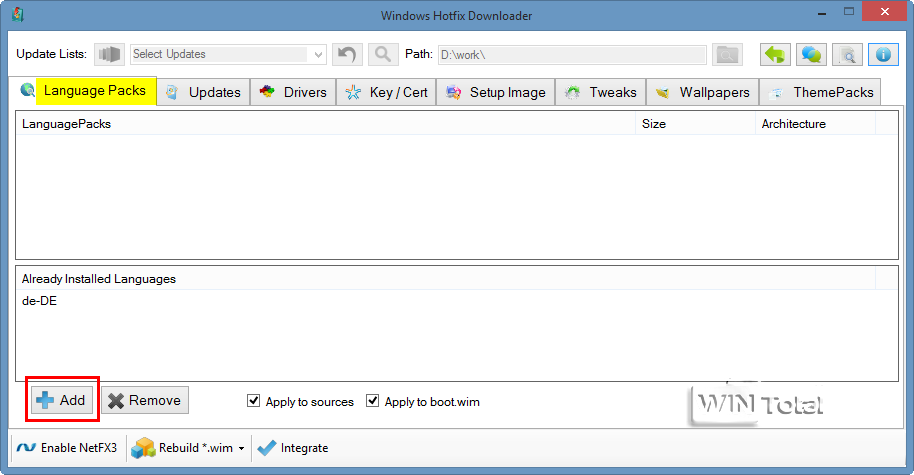Maximize the Windows Hotfix Downloader window
Screen dimensions: 914x475
click(849, 11)
